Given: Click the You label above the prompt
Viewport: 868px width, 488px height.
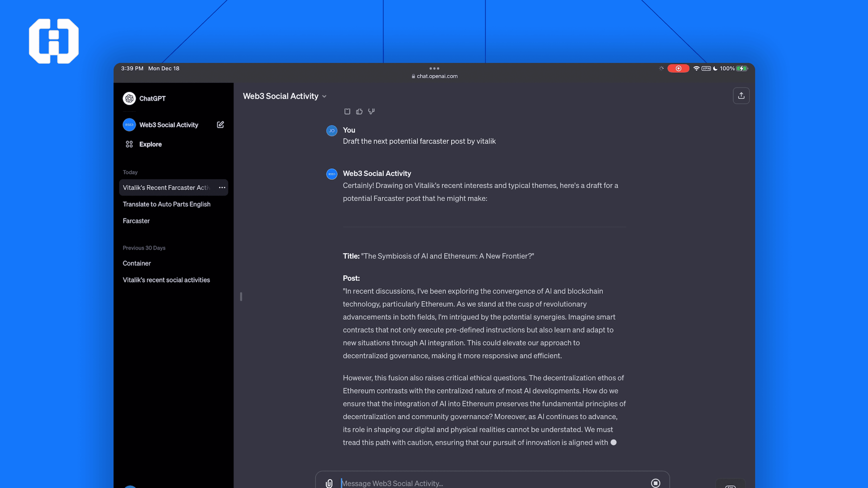Looking at the screenshot, I should (x=349, y=130).
